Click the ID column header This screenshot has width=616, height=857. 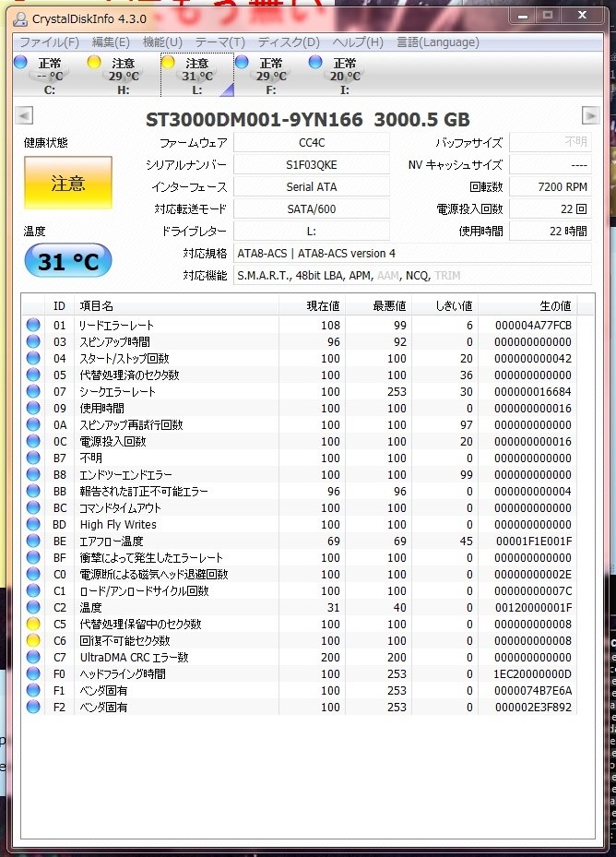59,306
